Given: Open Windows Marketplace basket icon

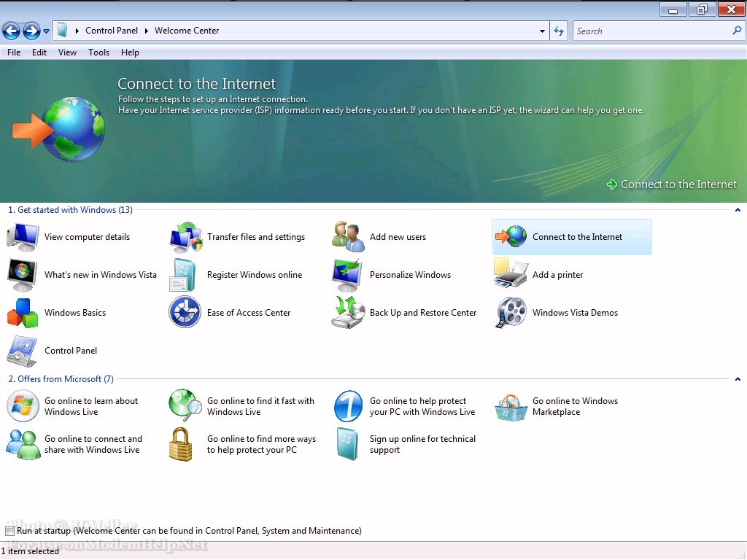Looking at the screenshot, I should pos(511,408).
